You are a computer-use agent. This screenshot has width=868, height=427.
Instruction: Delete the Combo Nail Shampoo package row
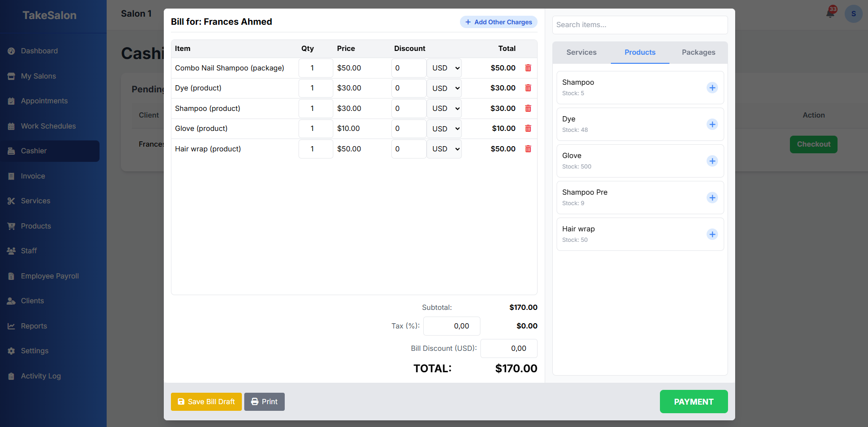click(528, 68)
